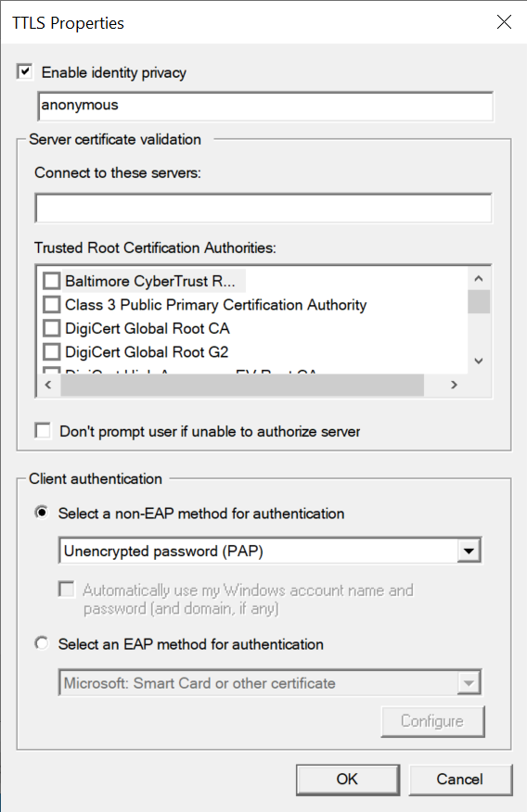Enable Don't prompt user if unable to authorize
527x812 pixels.
point(43,431)
